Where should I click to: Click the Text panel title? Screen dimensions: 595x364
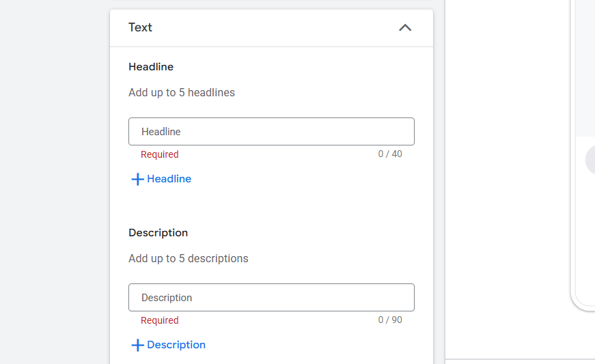click(x=140, y=27)
